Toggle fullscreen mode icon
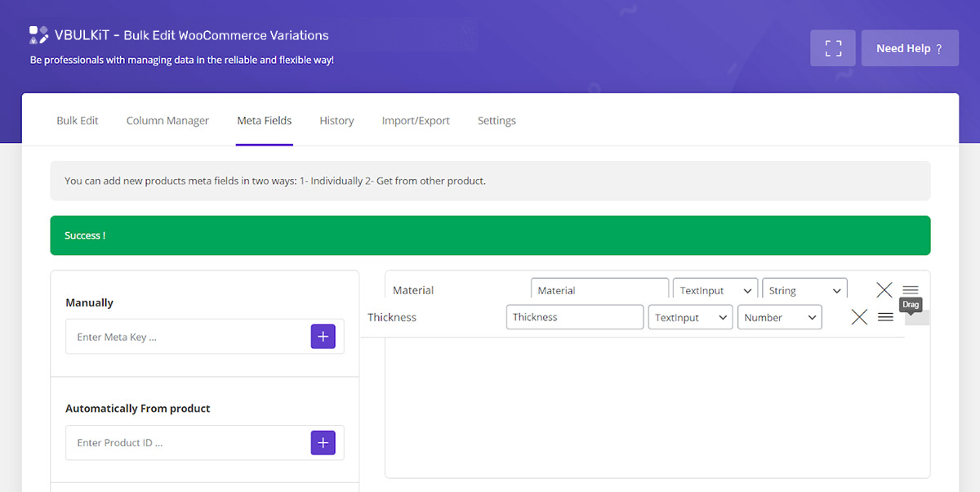 pos(832,48)
